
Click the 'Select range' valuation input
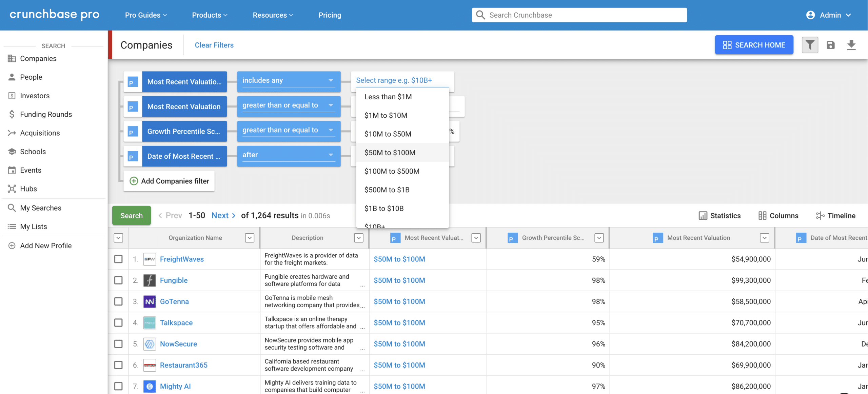click(402, 80)
